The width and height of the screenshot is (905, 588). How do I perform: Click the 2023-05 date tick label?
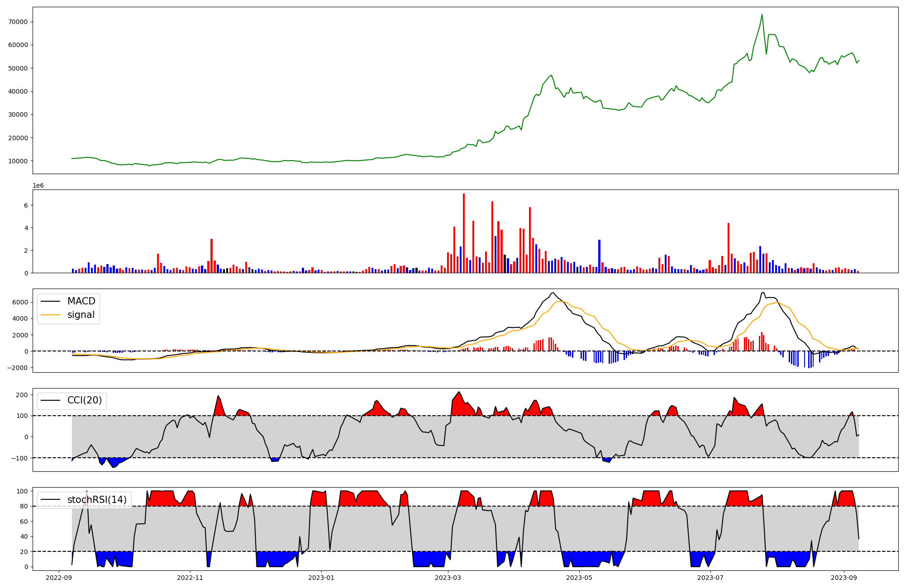[579, 578]
